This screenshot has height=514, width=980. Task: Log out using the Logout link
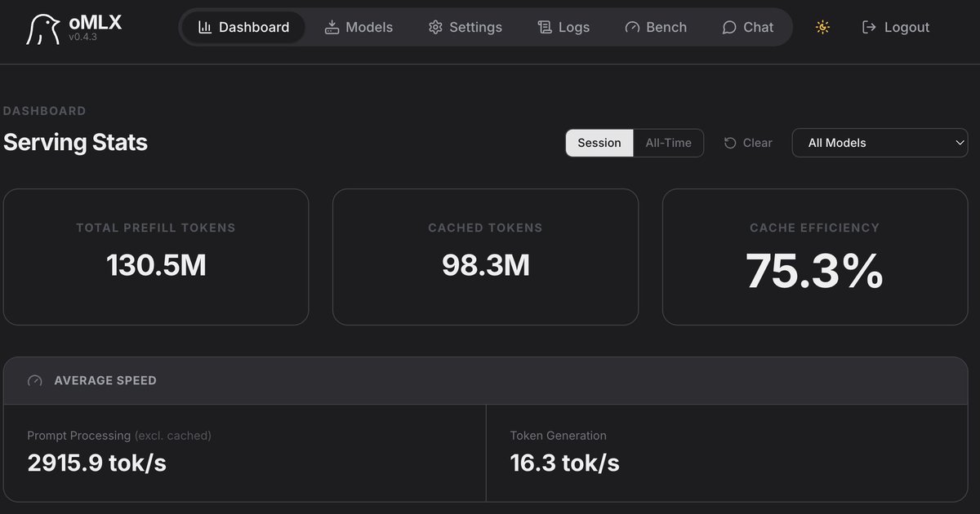896,27
